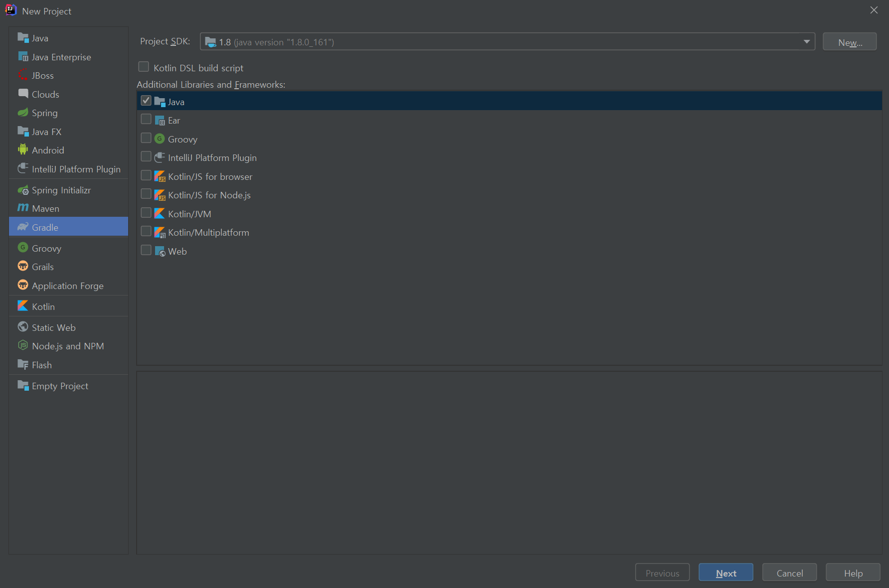Check the Kotlin/JS for Node.js checkbox

coord(146,194)
